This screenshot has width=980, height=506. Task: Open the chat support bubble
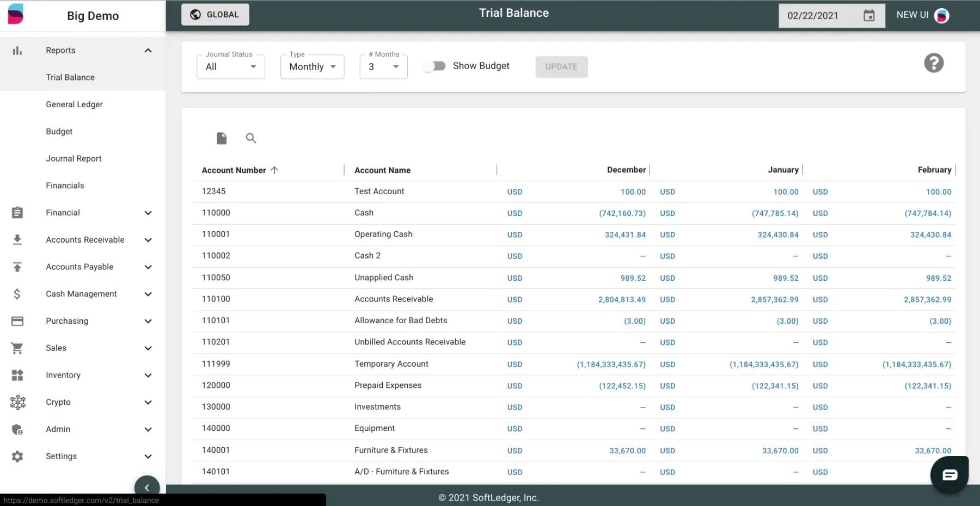950,475
